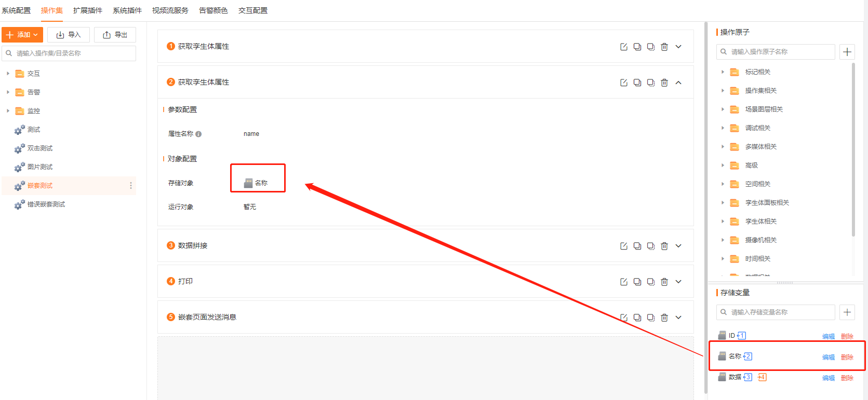Copy the 打印 step

coord(637,282)
